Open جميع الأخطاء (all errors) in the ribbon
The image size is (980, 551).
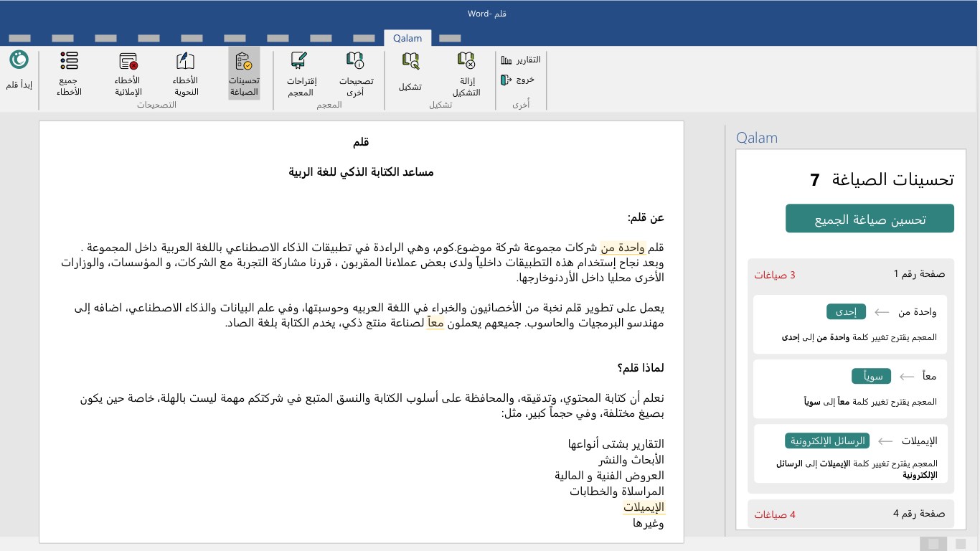click(70, 73)
